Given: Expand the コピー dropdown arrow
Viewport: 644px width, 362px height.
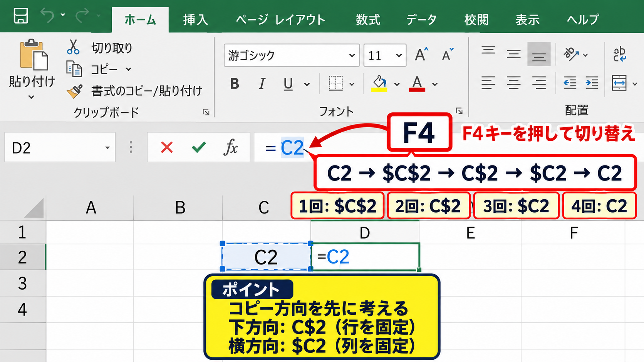Looking at the screenshot, I should tap(128, 69).
